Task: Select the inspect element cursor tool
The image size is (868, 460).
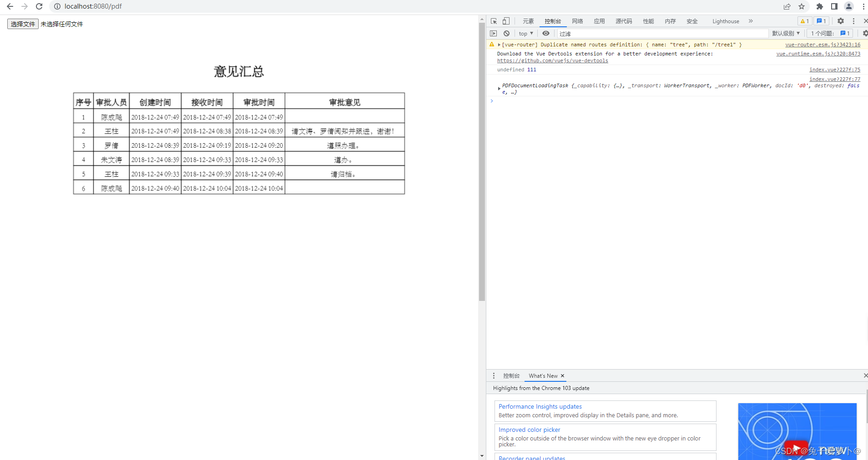Action: (x=494, y=21)
